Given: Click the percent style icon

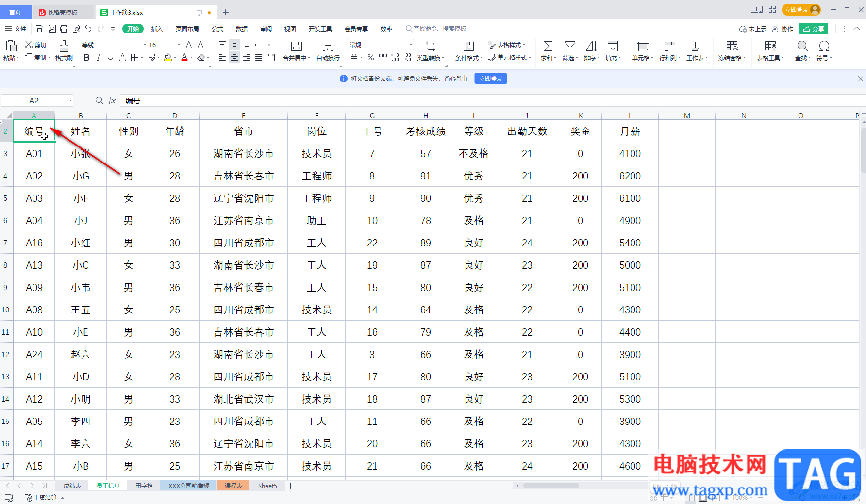Looking at the screenshot, I should 371,57.
